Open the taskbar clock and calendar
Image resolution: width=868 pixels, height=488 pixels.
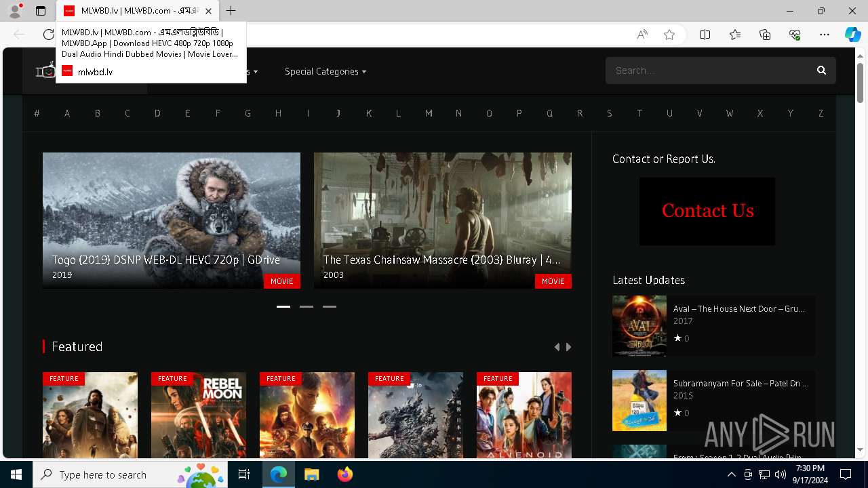810,474
